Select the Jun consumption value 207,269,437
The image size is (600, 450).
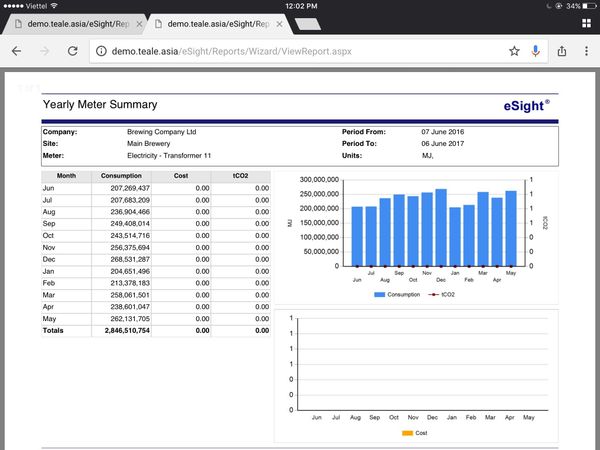click(x=130, y=188)
